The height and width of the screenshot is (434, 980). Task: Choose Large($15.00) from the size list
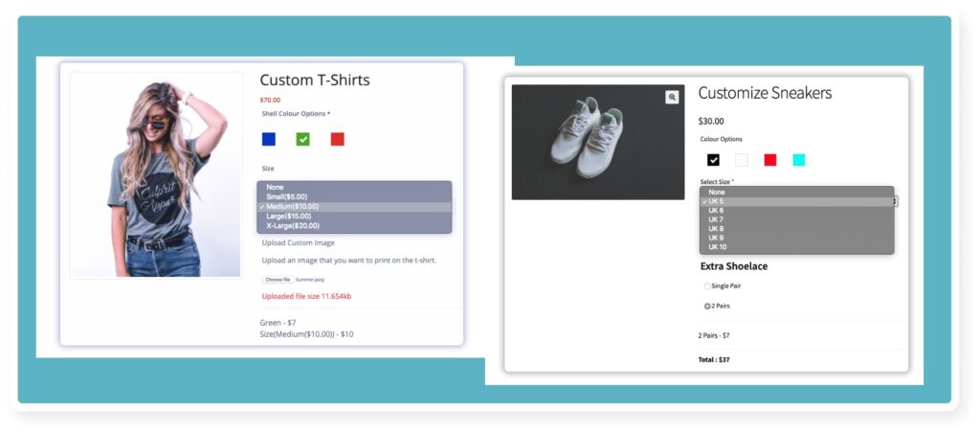pos(288,217)
